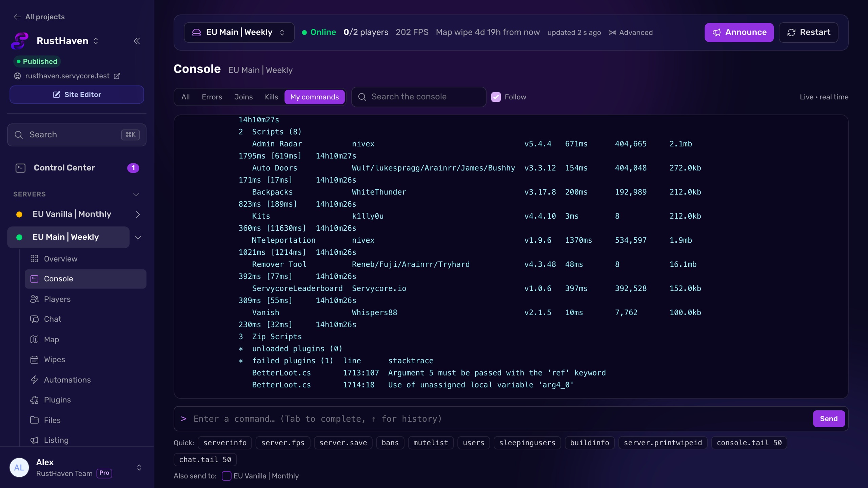
Task: Run the server.fps quick command
Action: (283, 443)
